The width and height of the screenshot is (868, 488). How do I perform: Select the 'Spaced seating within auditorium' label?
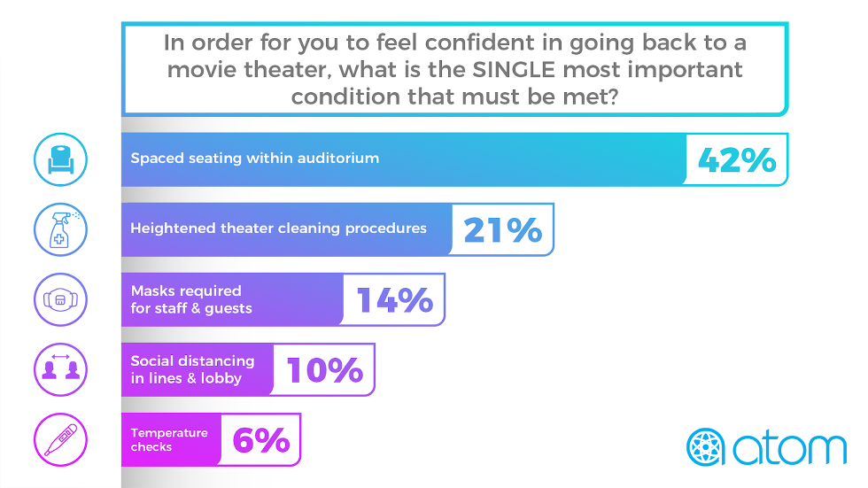[x=255, y=159]
